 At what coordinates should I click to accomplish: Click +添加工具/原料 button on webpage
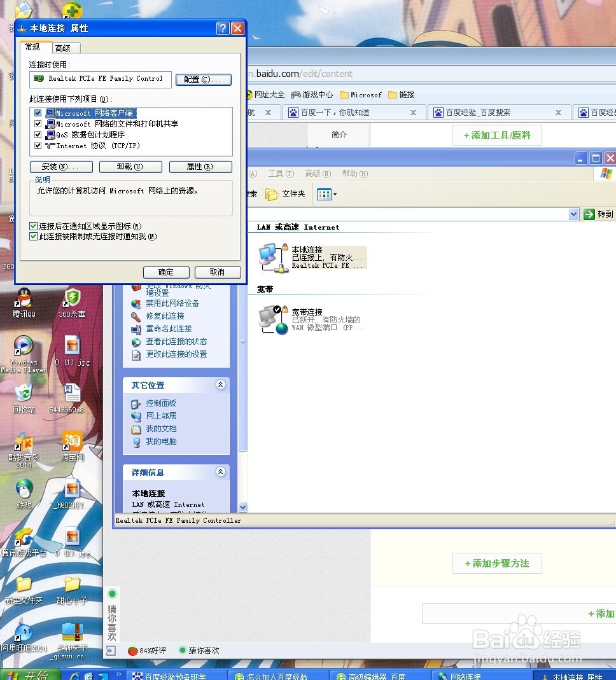tap(497, 135)
